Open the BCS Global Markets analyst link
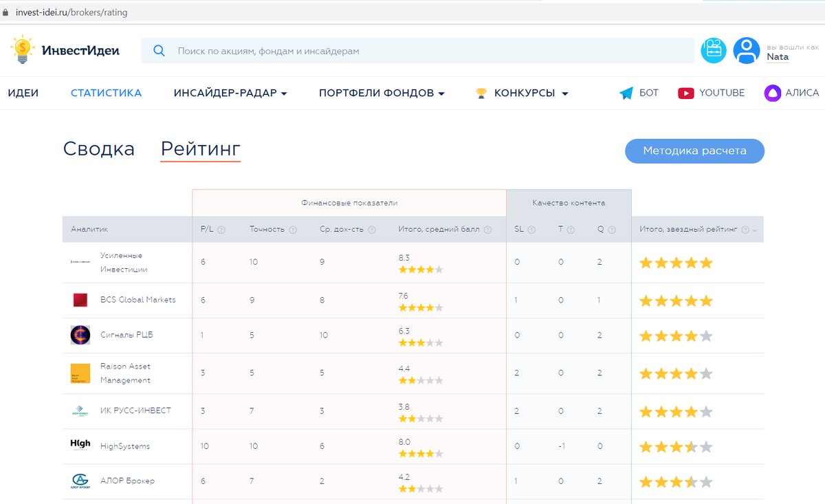The width and height of the screenshot is (825, 504). coord(138,300)
